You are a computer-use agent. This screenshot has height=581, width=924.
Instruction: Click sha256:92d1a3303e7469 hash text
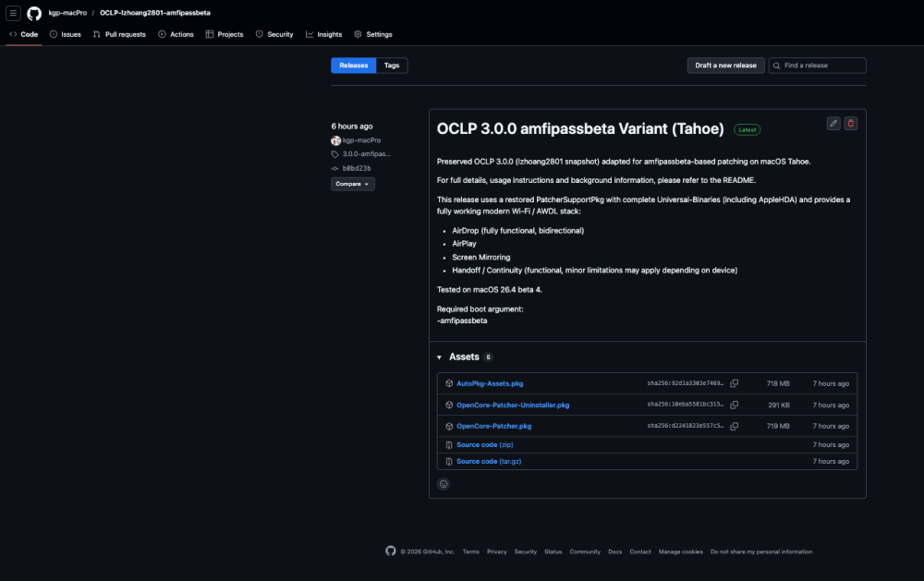click(686, 383)
